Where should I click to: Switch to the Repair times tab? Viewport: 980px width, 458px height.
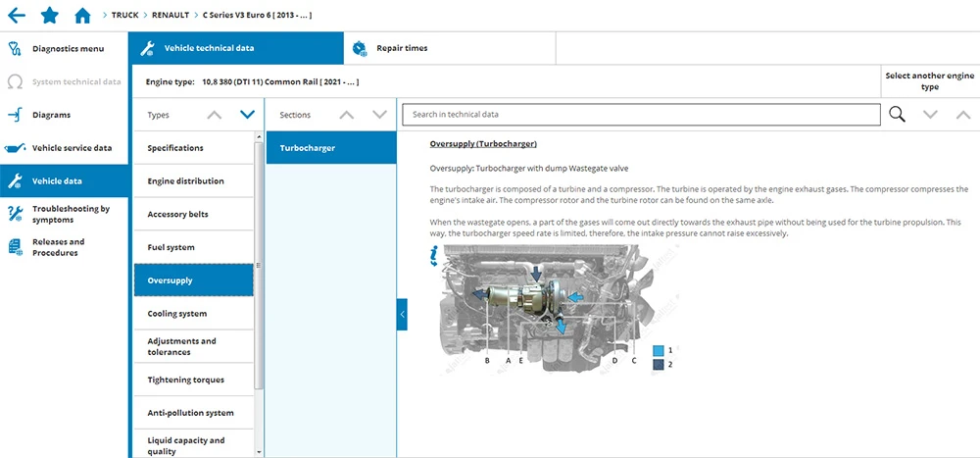click(x=402, y=48)
